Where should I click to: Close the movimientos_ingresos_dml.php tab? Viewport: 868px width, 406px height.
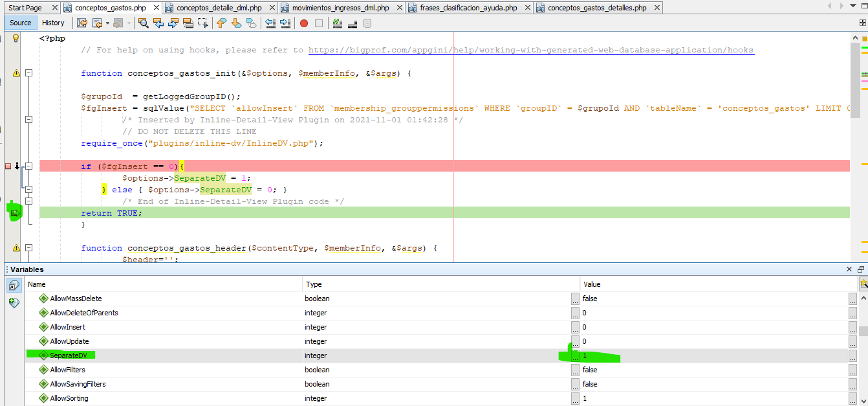[400, 8]
